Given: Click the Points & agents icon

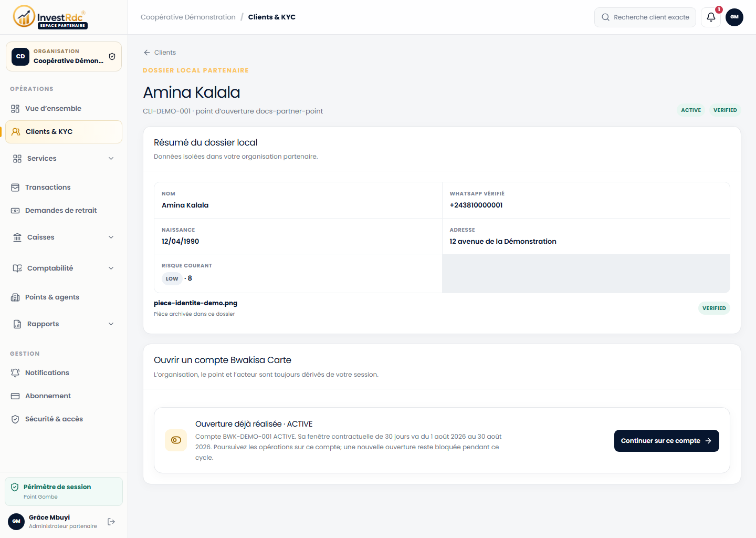Looking at the screenshot, I should point(15,297).
